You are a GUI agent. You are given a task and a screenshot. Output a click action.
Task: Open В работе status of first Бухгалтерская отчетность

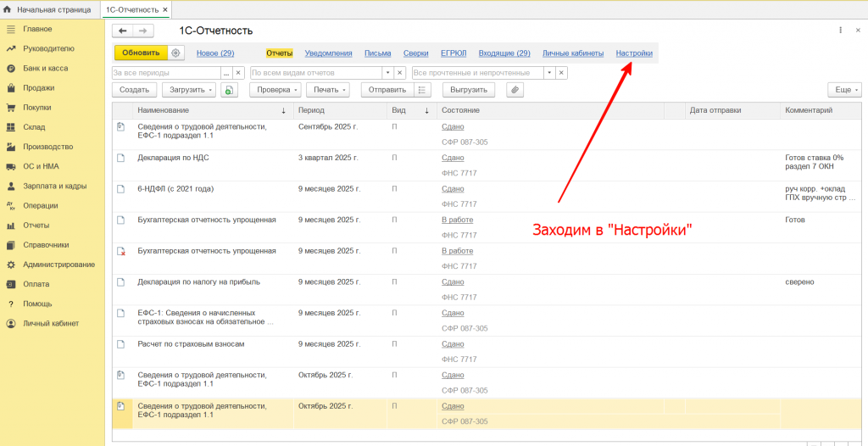pos(457,220)
